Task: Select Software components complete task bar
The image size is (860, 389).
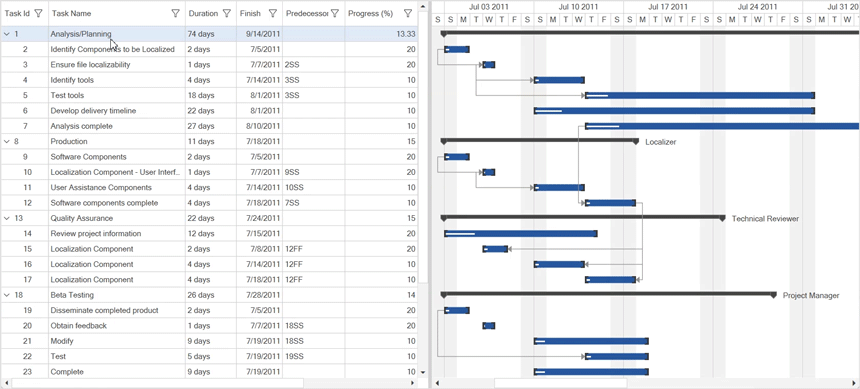Action: (x=610, y=203)
